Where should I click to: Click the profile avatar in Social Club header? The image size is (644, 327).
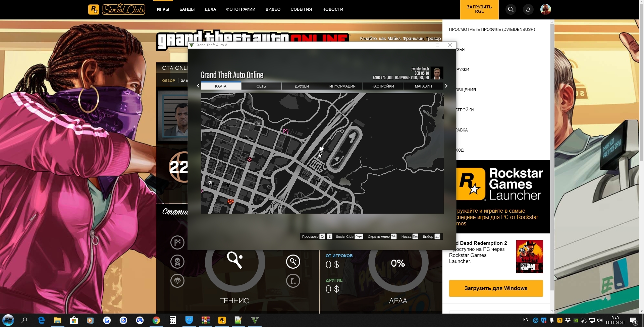[x=546, y=9]
